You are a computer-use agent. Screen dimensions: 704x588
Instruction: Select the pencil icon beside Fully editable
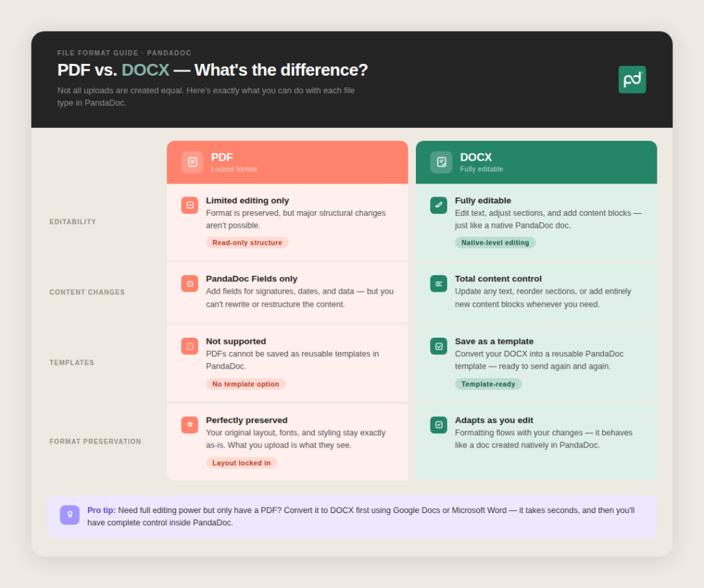click(439, 205)
